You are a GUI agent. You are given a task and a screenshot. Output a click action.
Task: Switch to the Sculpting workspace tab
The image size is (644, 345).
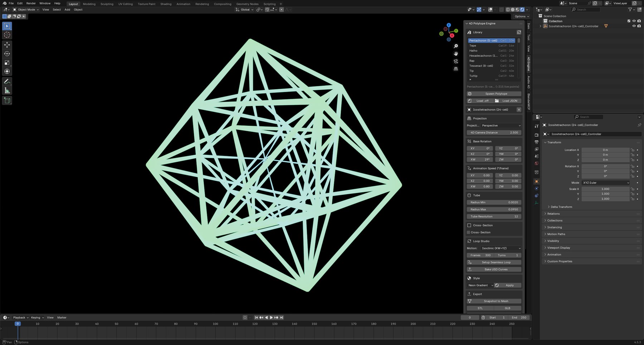(x=107, y=4)
